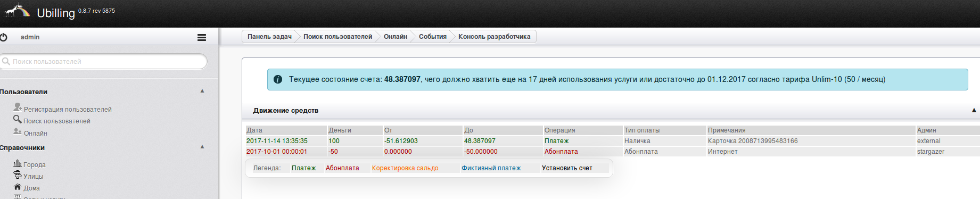Open Поиск пользователей in the top navigation
Viewport: 980px width, 199px height.
coord(337,37)
